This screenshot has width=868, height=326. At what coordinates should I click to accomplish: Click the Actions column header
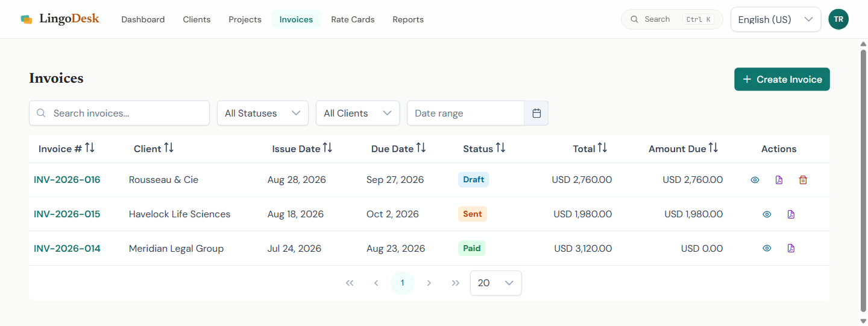coord(779,149)
